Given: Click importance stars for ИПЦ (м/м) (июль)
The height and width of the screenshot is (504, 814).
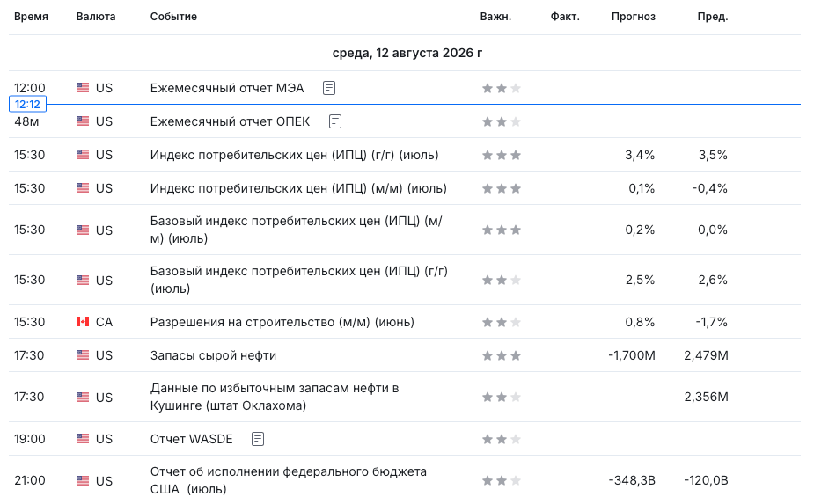Looking at the screenshot, I should [x=502, y=188].
